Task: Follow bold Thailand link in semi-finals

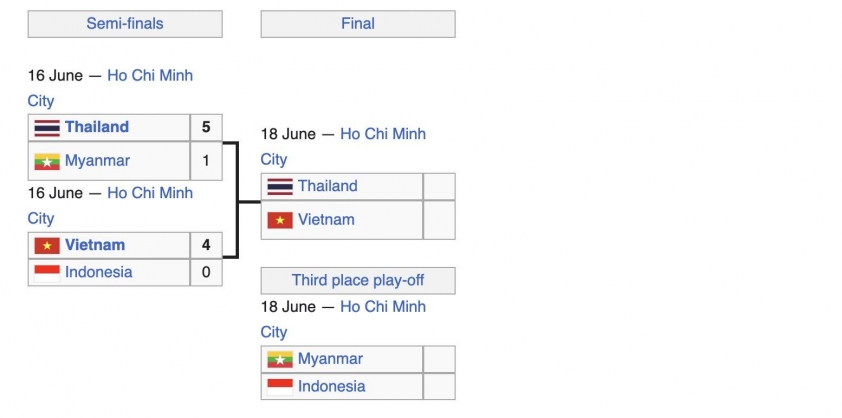Action: pyautogui.click(x=97, y=127)
